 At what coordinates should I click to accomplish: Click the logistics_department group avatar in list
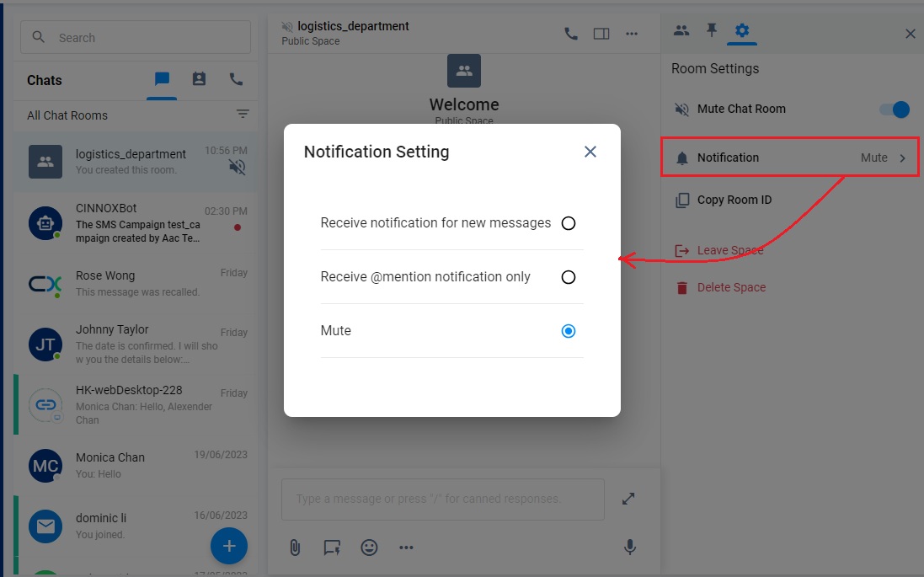point(45,162)
